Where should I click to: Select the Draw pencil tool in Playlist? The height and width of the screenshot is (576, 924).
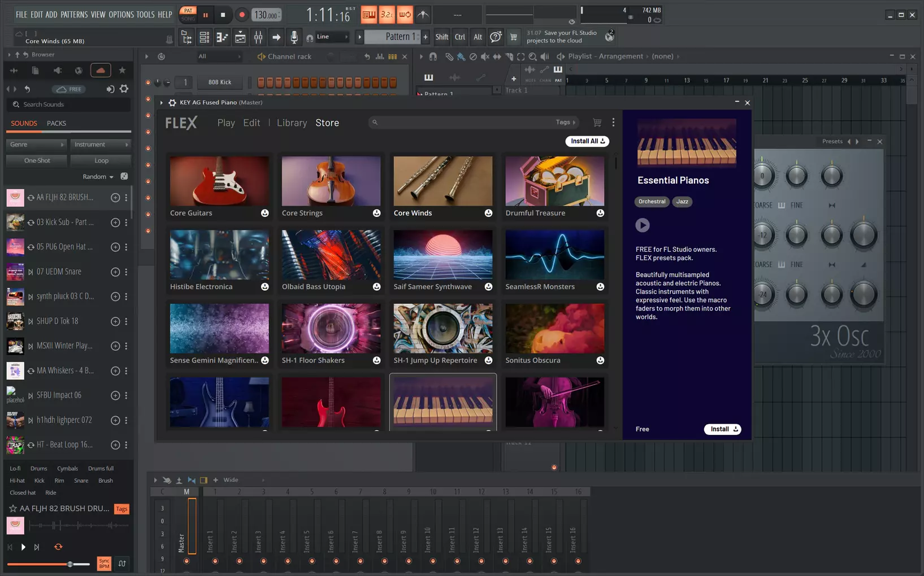pyautogui.click(x=449, y=56)
